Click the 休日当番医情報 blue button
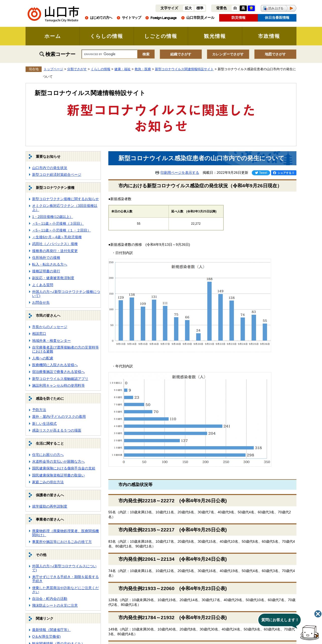Viewport: 322px width, 644px height. click(x=277, y=18)
